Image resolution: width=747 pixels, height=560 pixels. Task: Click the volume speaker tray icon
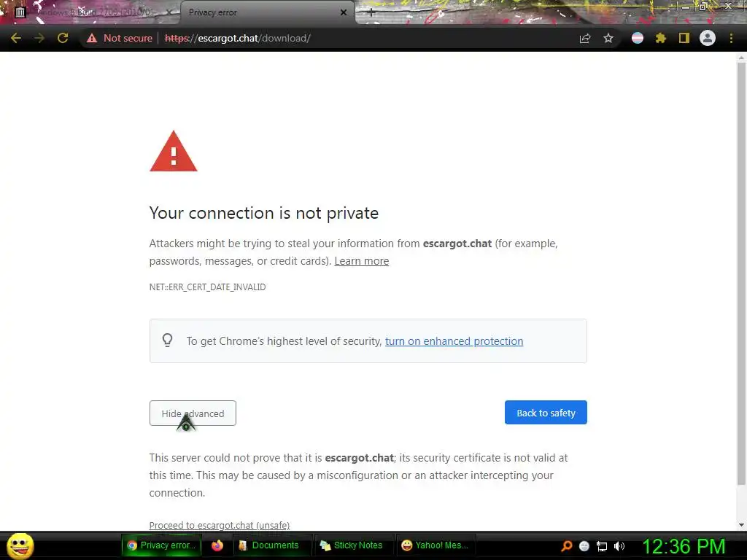[619, 546]
